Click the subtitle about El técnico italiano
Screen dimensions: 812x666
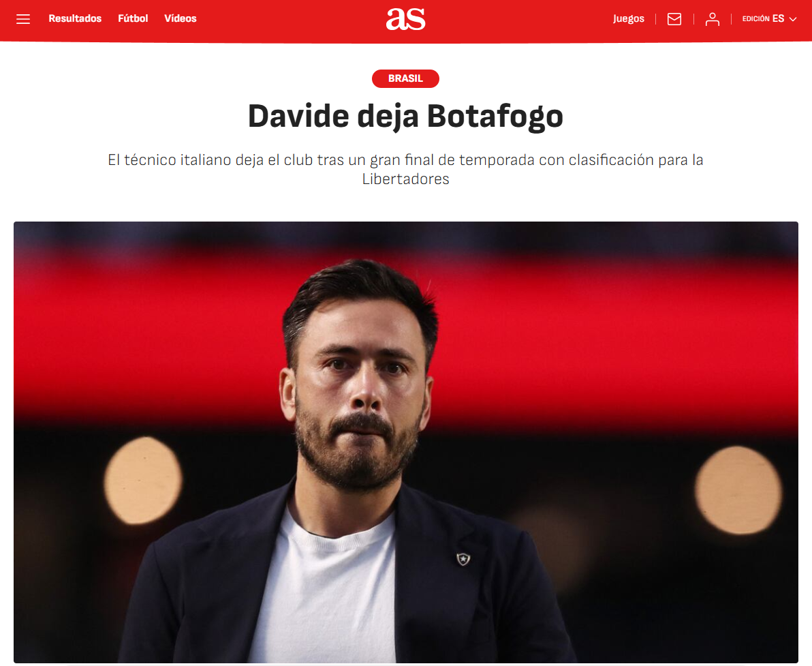405,170
